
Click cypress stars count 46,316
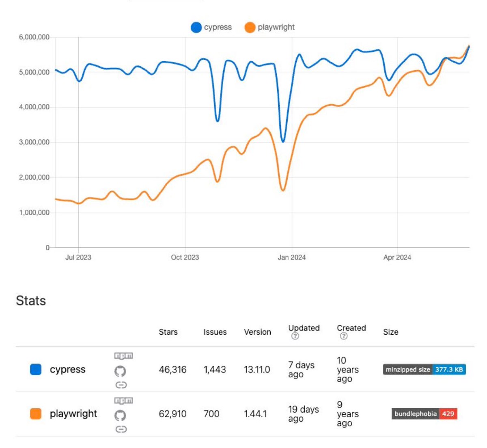[172, 370]
